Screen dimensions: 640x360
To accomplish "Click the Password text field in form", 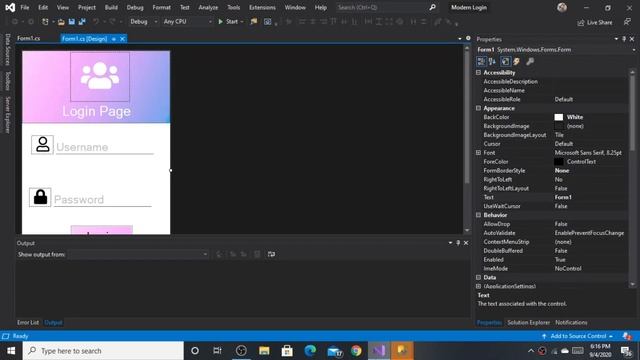I will coord(102,200).
